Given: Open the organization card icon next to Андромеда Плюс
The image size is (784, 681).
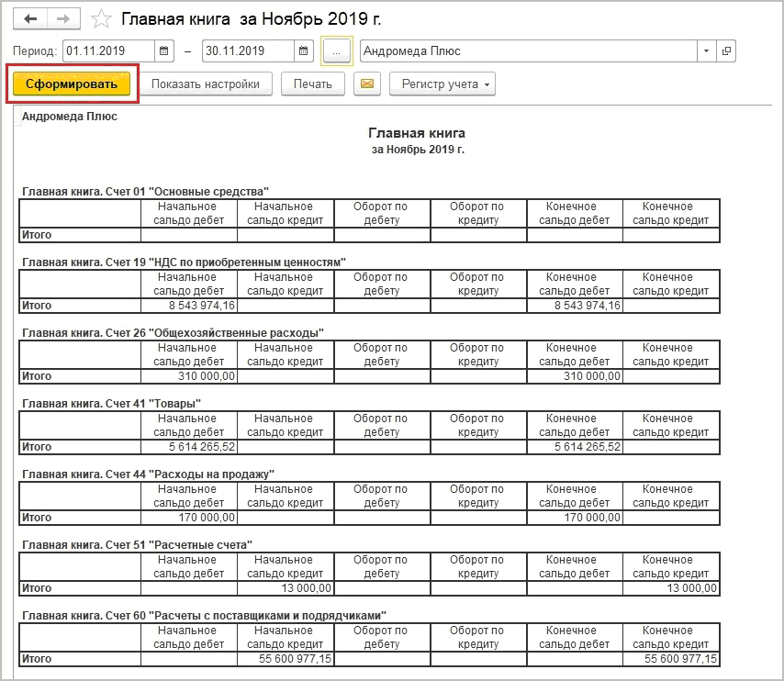Looking at the screenshot, I should pyautogui.click(x=727, y=51).
